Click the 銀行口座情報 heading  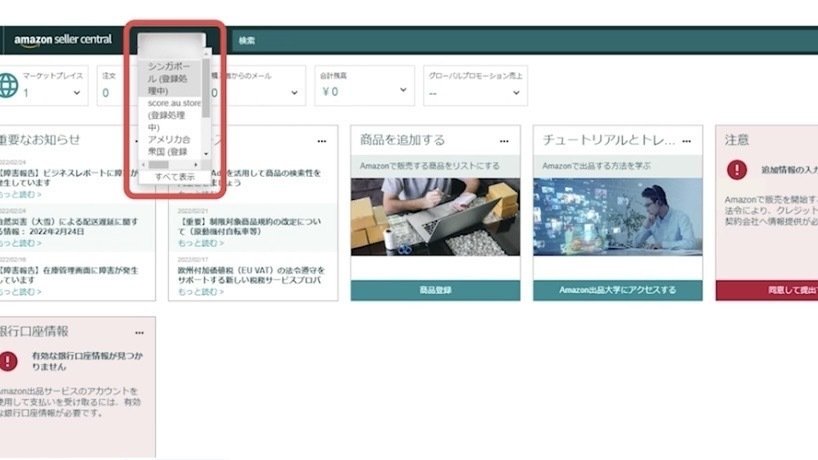pos(34,331)
